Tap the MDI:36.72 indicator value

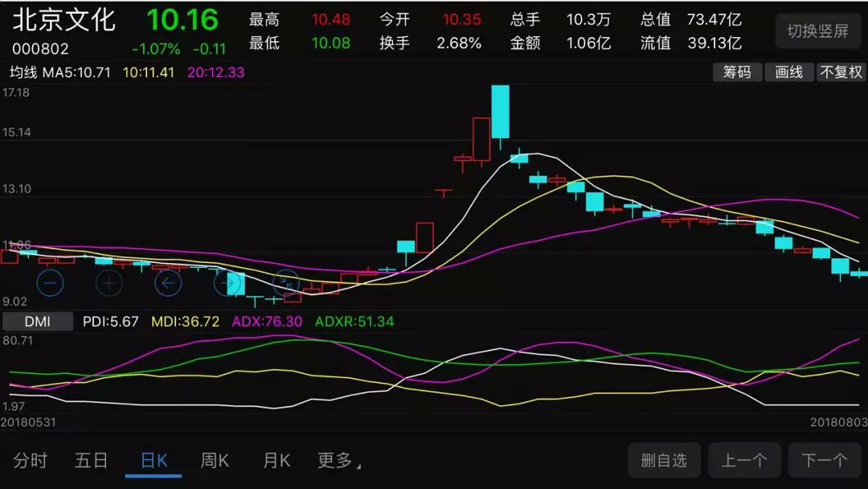click(186, 322)
